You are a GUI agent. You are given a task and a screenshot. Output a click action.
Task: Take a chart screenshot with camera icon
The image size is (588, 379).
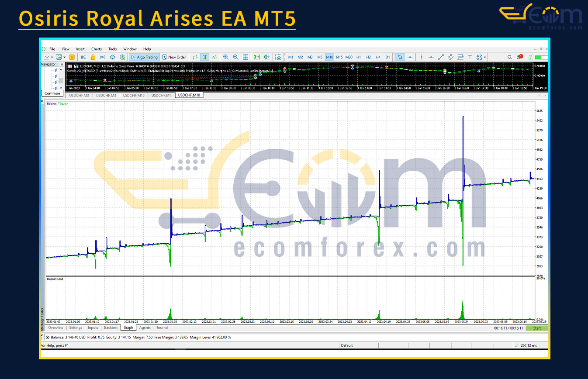point(279,57)
